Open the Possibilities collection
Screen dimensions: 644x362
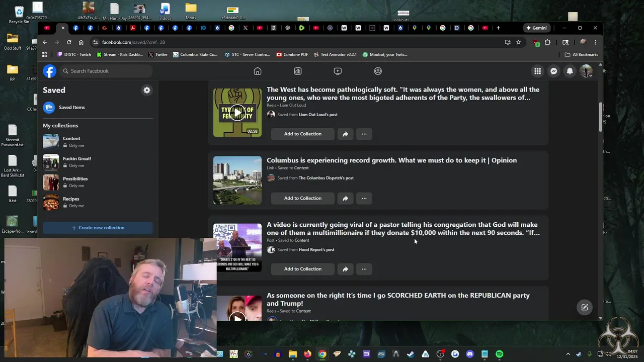(x=98, y=182)
